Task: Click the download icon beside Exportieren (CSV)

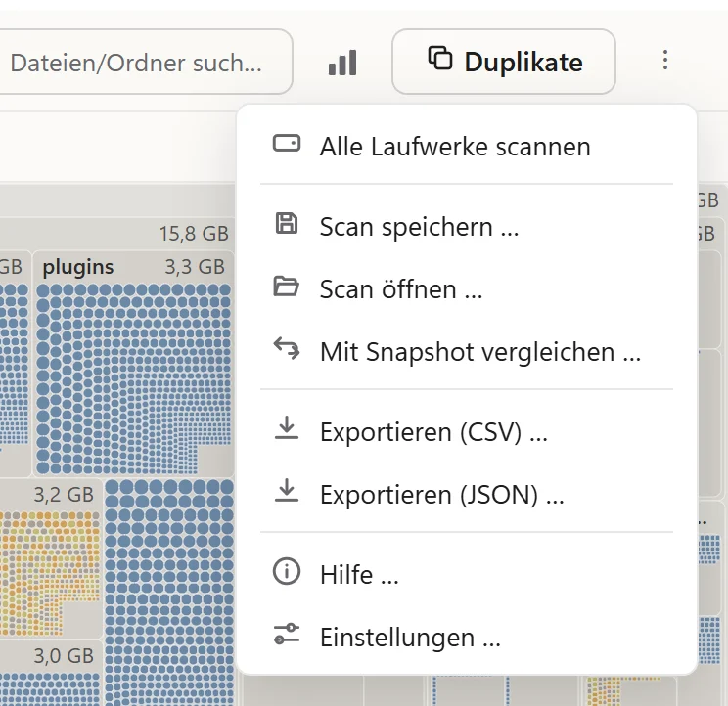Action: pyautogui.click(x=287, y=427)
